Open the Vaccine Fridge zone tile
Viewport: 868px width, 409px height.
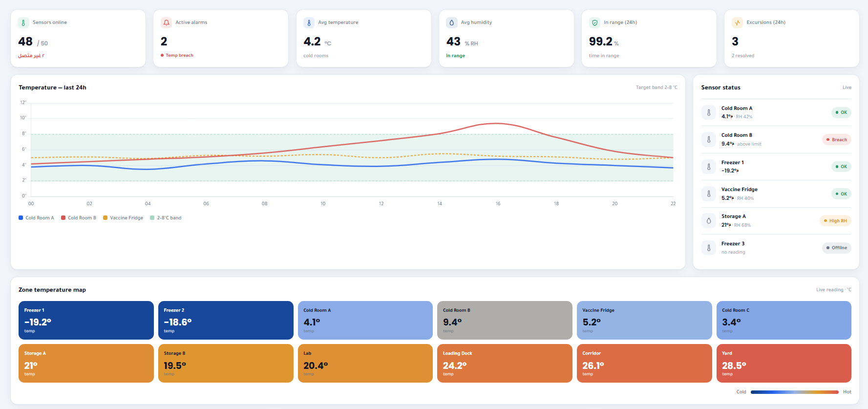pyautogui.click(x=644, y=320)
